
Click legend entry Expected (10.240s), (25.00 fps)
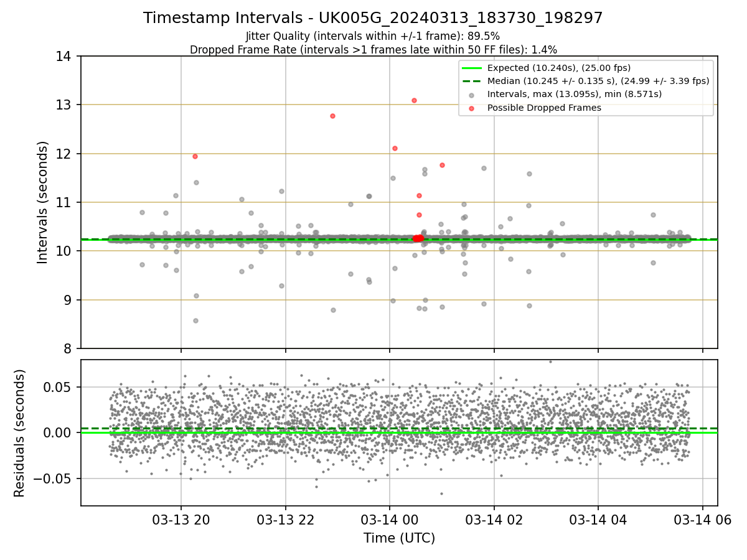tap(558, 68)
